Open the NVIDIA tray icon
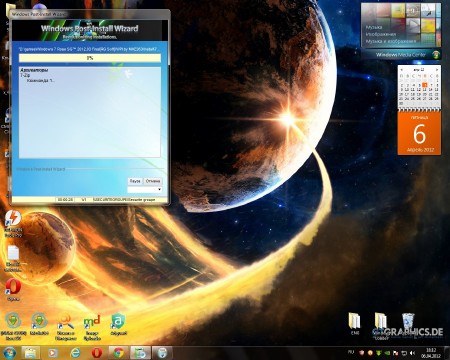Screen dimensions: 450x360 pyautogui.click(x=387, y=352)
